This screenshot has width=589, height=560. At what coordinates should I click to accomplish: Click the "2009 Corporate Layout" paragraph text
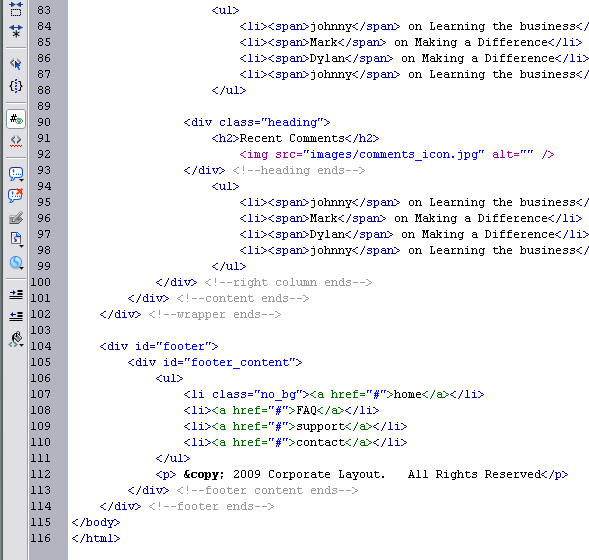[x=309, y=474]
